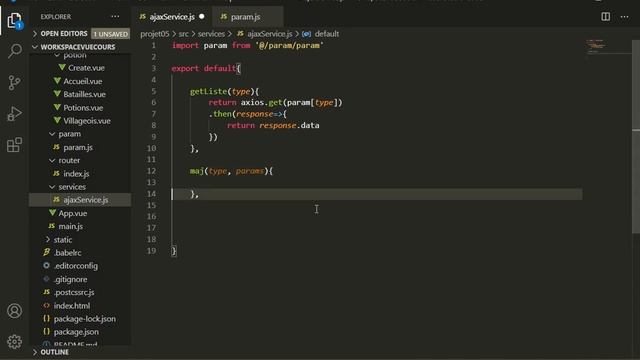Viewport: 640px width, 360px height.
Task: Click the split editor right icon
Action: click(606, 16)
